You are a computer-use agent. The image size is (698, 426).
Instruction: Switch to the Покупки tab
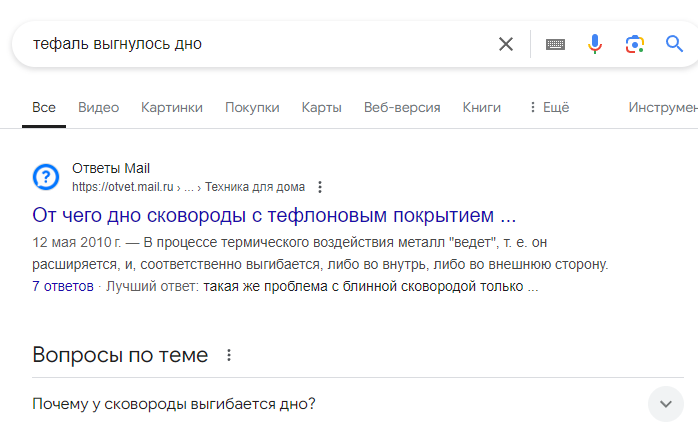252,107
